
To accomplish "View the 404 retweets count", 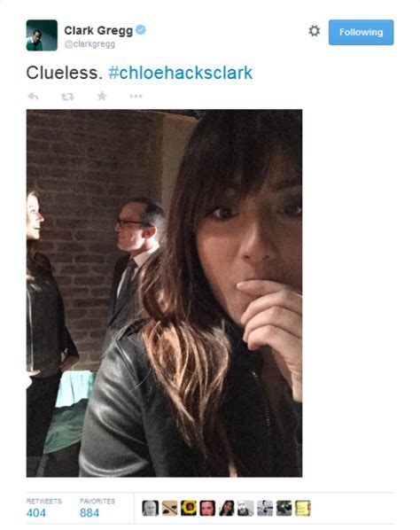I will tap(36, 513).
